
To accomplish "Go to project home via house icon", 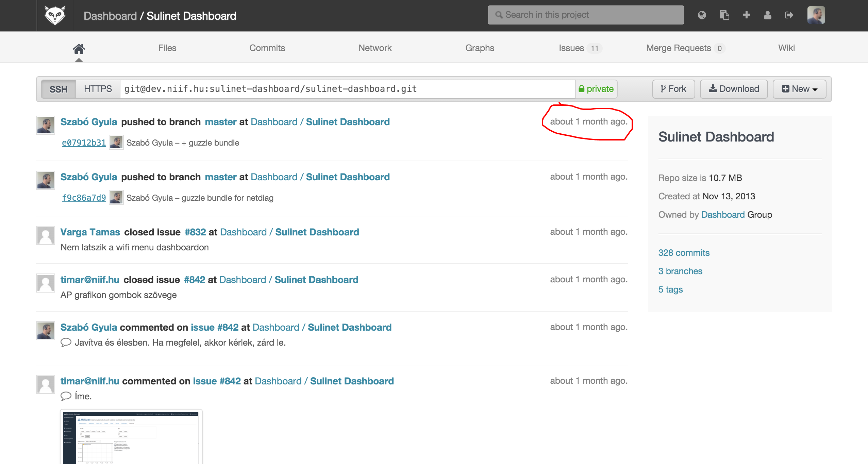I will tap(79, 49).
